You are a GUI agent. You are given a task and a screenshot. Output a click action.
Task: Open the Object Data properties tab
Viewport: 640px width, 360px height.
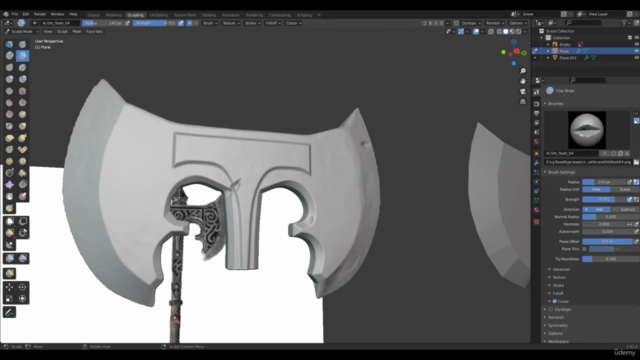536,200
